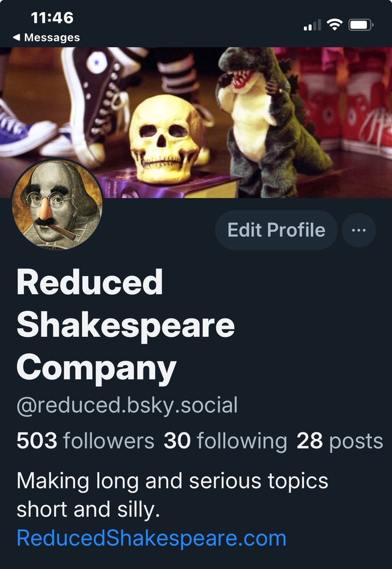
Task: Tap the Wi-Fi status icon
Action: pyautogui.click(x=335, y=24)
